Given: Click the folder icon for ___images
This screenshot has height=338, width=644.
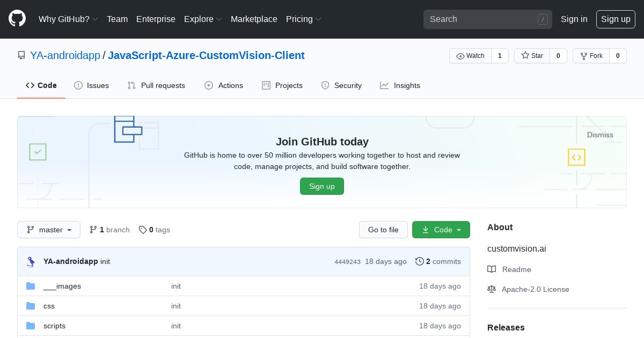Looking at the screenshot, I should coord(31,286).
